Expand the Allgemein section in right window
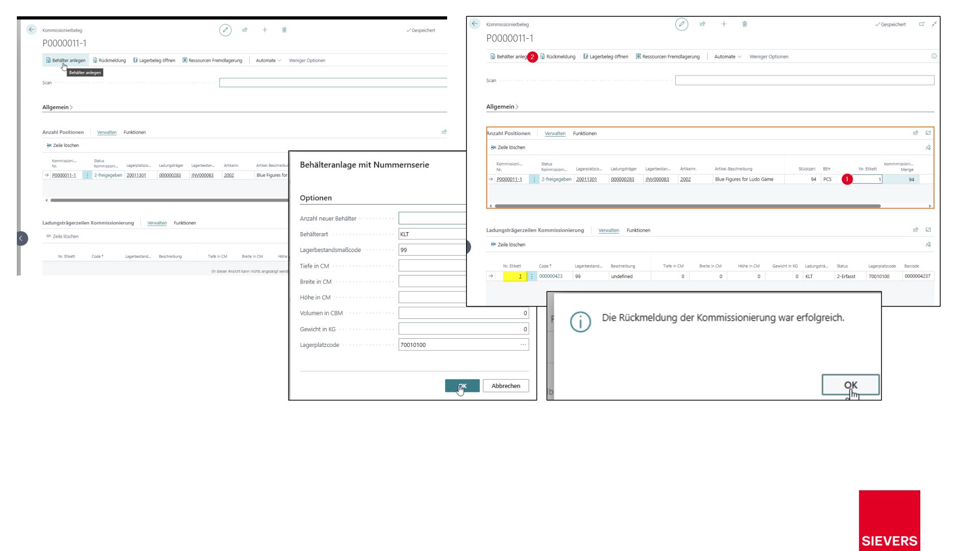 point(502,107)
